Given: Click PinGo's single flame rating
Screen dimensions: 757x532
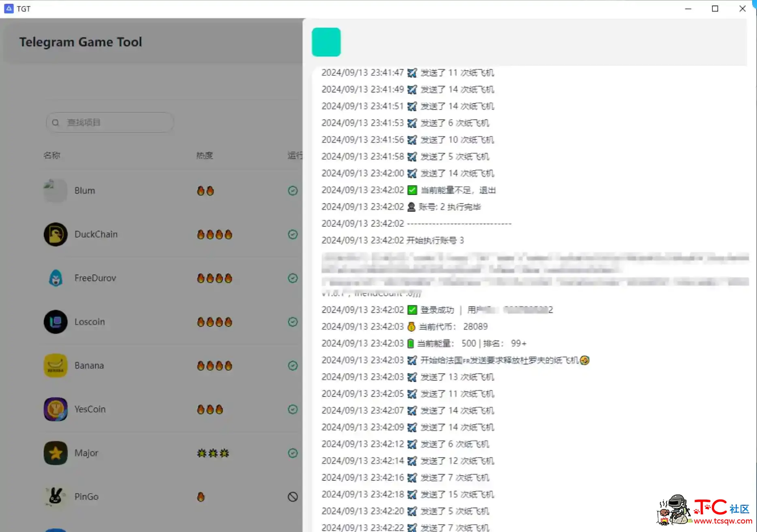Looking at the screenshot, I should 201,497.
